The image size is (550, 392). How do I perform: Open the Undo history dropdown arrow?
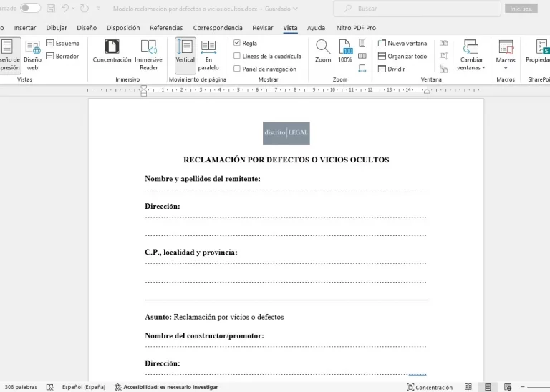73,9
